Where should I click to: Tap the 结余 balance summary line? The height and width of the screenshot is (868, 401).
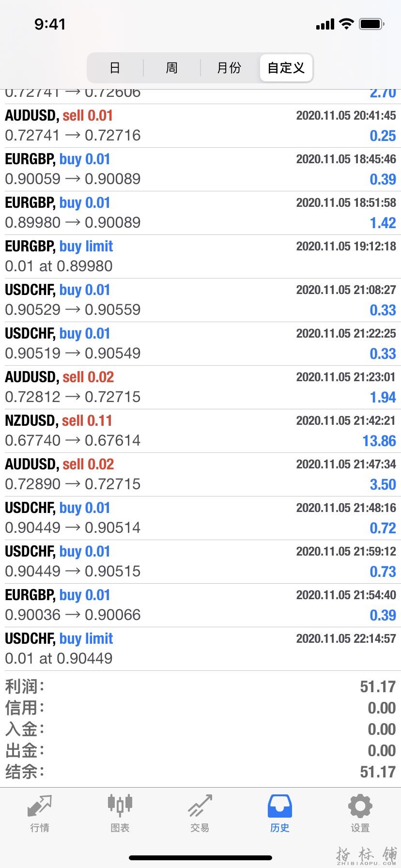point(200,772)
